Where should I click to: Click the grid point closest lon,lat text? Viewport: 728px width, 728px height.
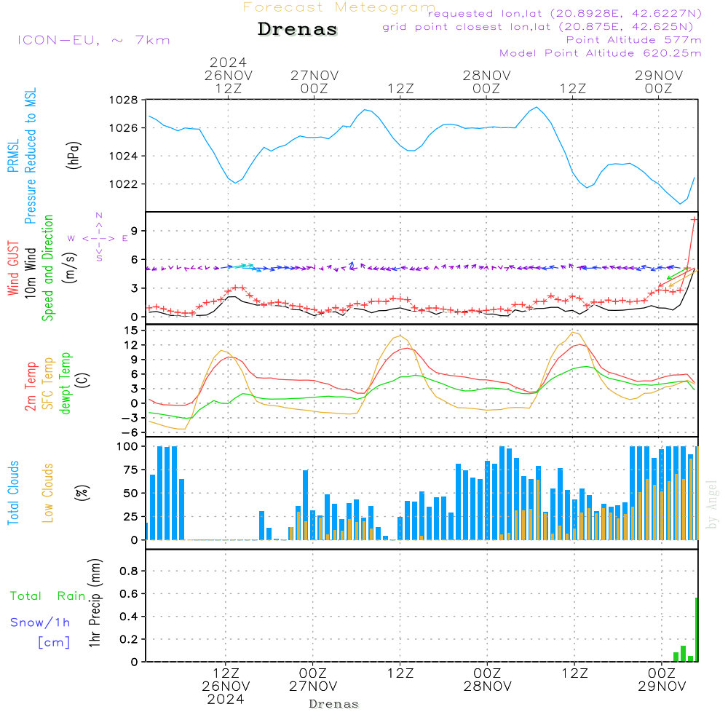pos(538,27)
